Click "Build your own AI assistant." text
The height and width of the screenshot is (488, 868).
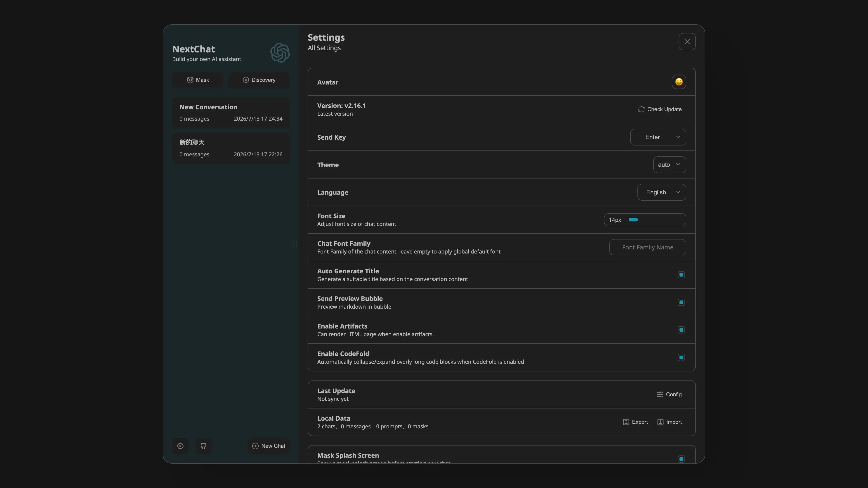click(207, 59)
